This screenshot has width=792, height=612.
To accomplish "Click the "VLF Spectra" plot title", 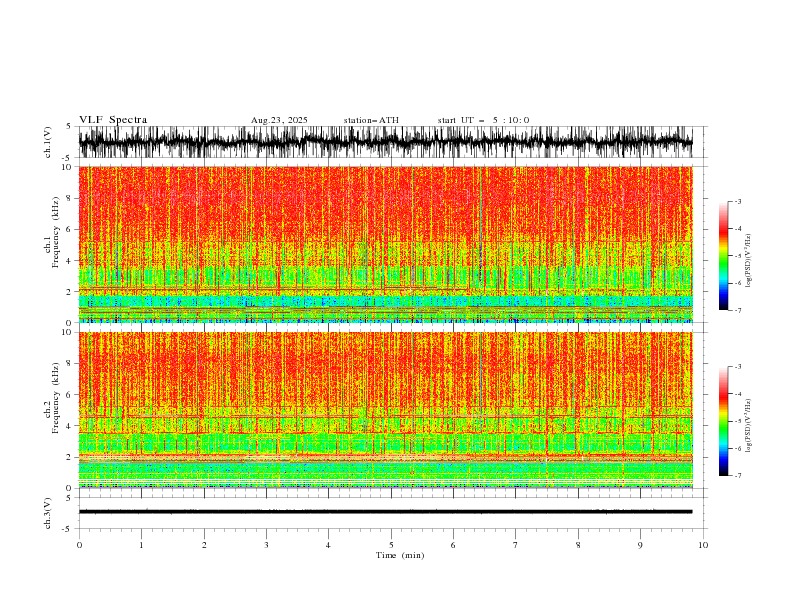I will click(x=113, y=120).
